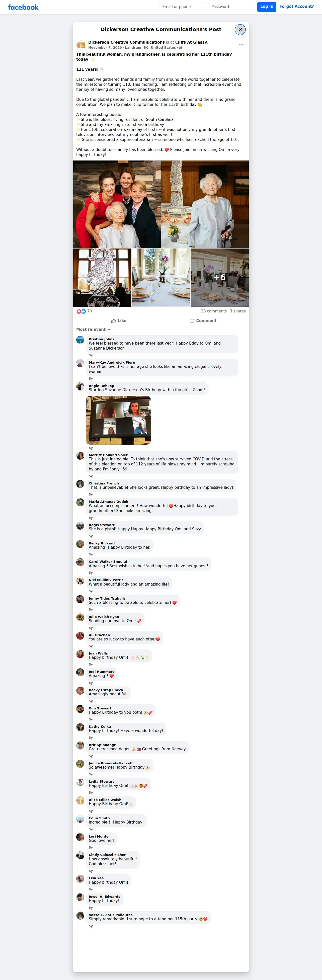
Task: View the 28 comments count
Action: click(213, 311)
